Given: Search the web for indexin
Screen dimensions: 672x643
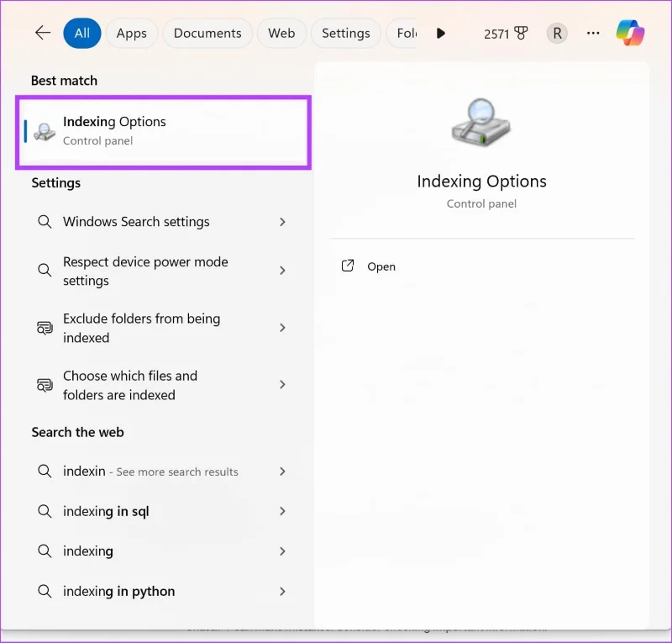Looking at the screenshot, I should tap(163, 472).
